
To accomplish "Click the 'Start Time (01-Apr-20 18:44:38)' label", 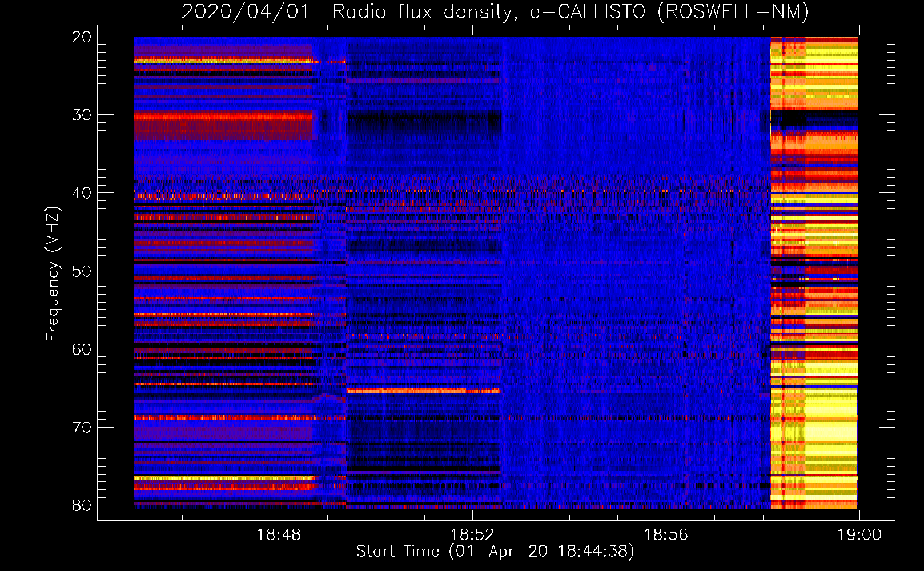I will pyautogui.click(x=495, y=552).
